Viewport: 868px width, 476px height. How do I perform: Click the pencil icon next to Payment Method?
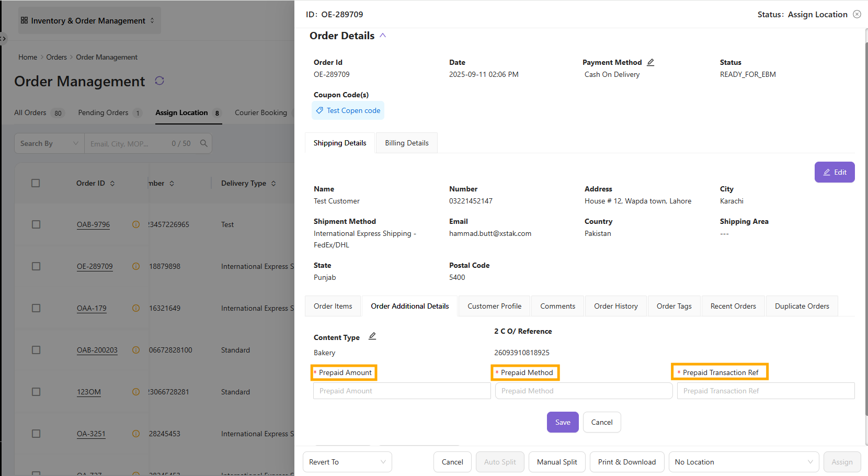650,62
